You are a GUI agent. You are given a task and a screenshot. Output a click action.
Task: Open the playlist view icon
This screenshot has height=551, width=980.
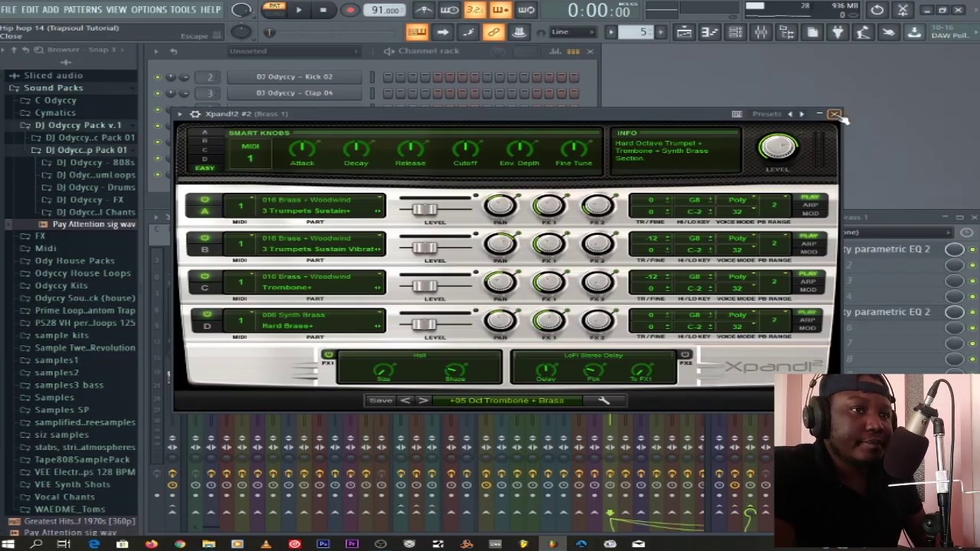(684, 31)
